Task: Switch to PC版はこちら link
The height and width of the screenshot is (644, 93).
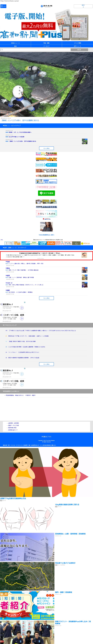Action: point(46,437)
